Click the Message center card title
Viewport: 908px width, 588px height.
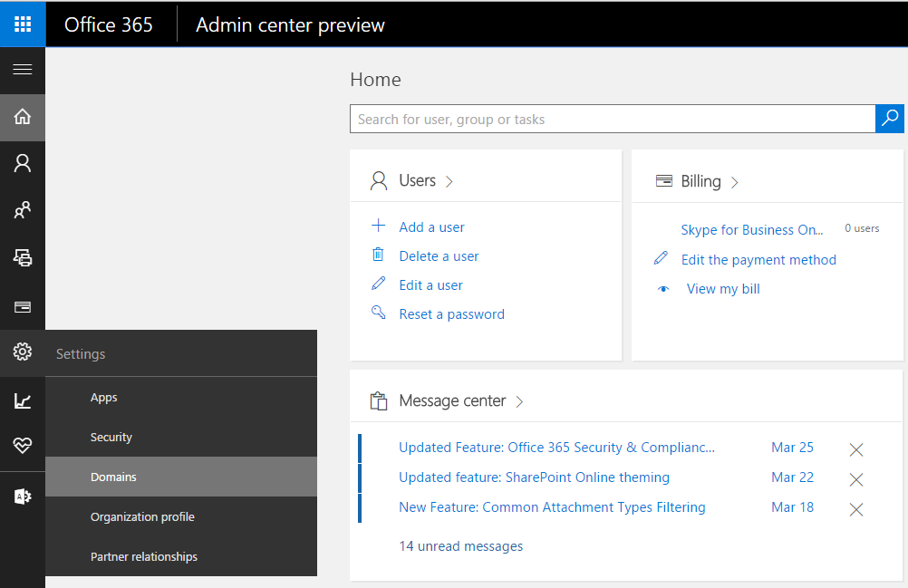[x=452, y=400]
